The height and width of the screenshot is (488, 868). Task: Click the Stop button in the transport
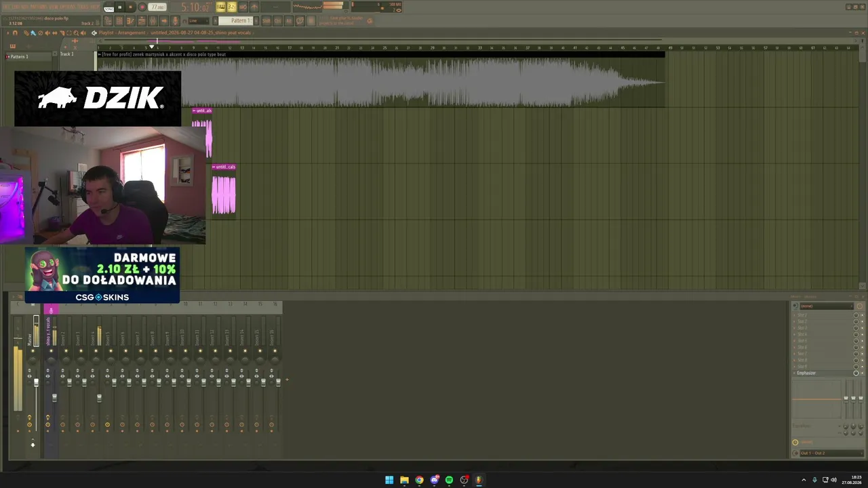(x=130, y=7)
